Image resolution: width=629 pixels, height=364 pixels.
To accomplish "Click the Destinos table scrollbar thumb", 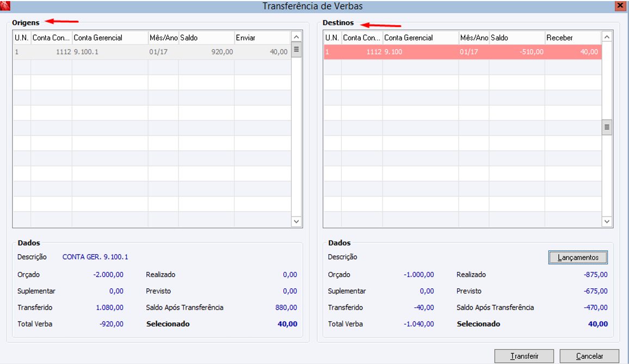I will point(607,127).
